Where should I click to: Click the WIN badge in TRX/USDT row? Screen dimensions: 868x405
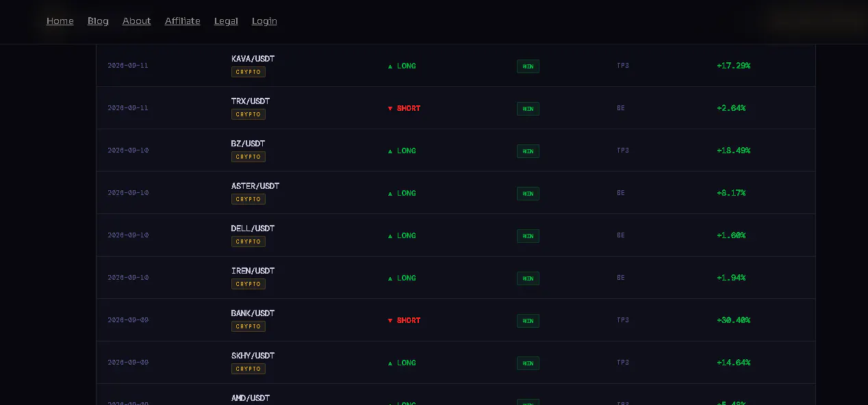528,109
